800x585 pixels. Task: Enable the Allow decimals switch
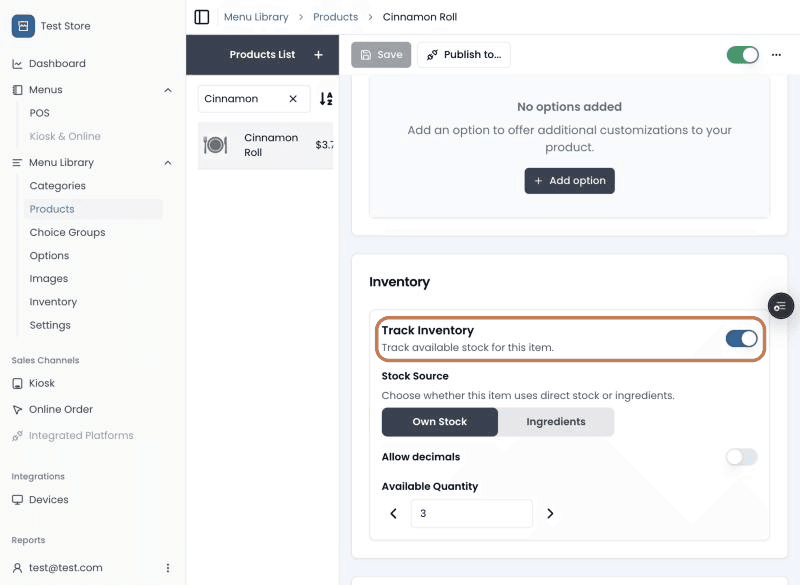(x=741, y=457)
